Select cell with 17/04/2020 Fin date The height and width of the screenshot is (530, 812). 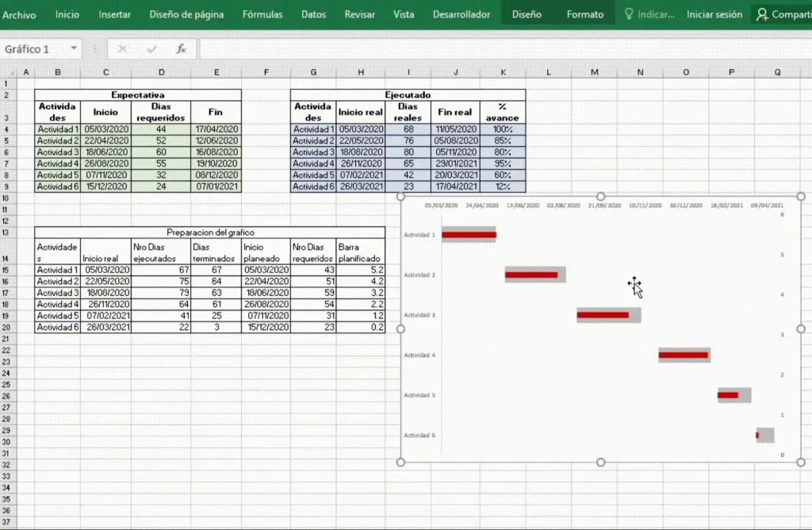click(x=216, y=129)
